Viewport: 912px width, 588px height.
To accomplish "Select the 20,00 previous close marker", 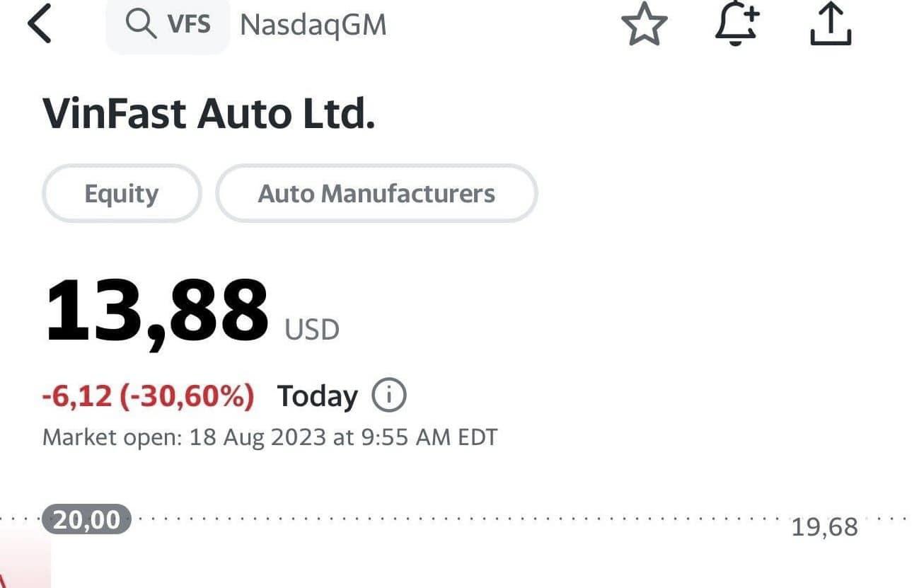I will point(87,520).
